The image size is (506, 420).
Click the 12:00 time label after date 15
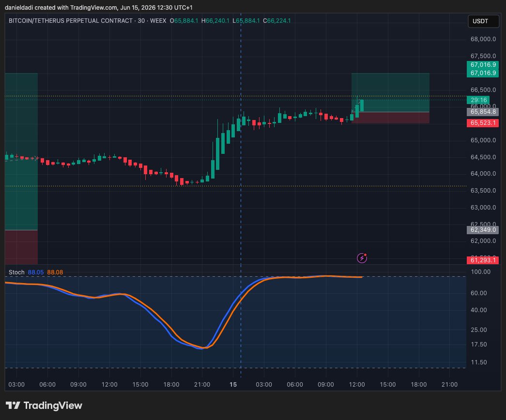[356, 385]
